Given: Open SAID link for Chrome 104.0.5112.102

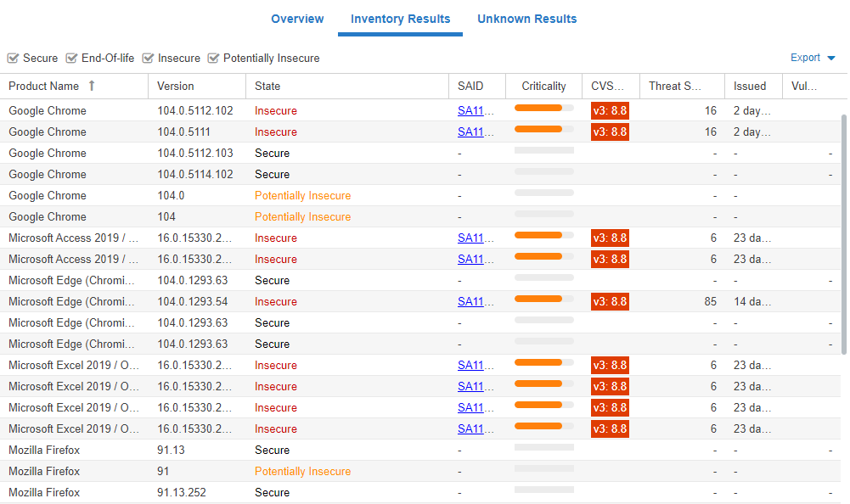Looking at the screenshot, I should coord(470,110).
